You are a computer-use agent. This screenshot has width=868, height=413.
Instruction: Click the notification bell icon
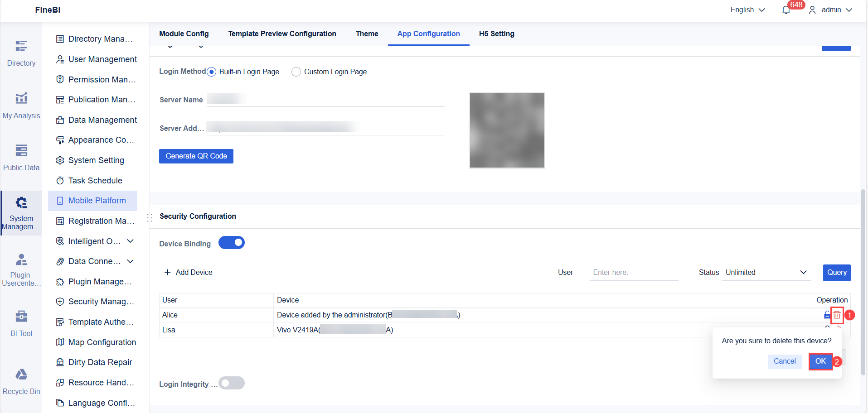tap(786, 10)
